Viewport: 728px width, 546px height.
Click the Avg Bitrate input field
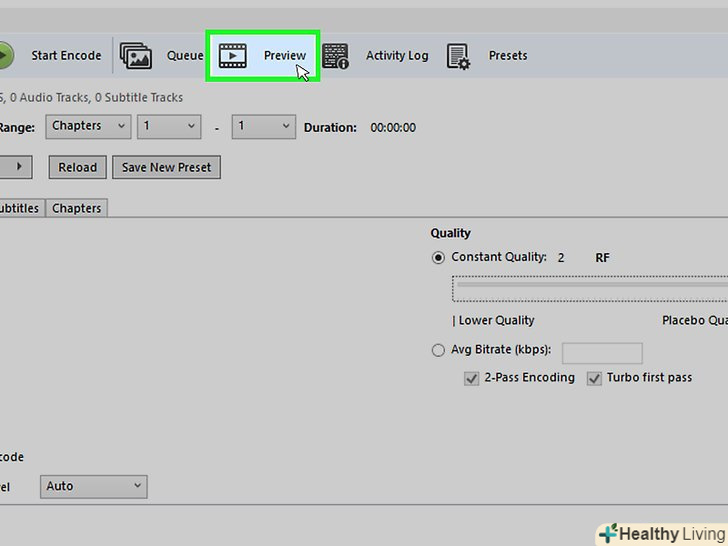coord(602,353)
